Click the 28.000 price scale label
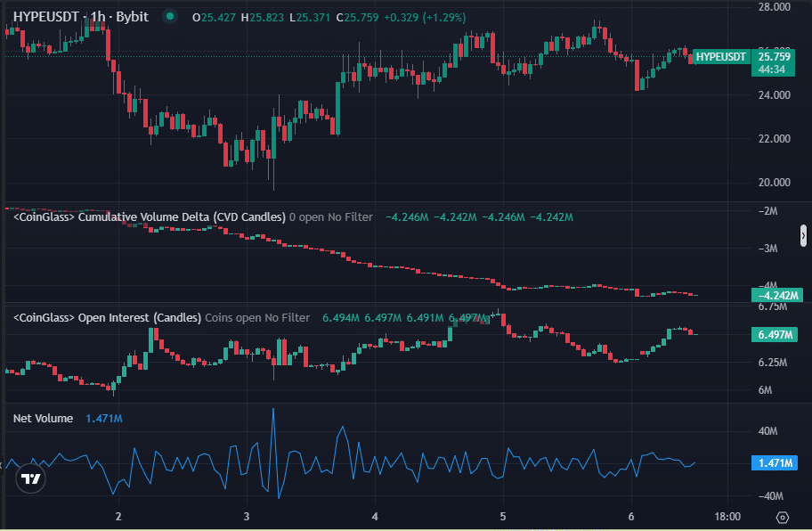The height and width of the screenshot is (531, 812). tap(775, 7)
